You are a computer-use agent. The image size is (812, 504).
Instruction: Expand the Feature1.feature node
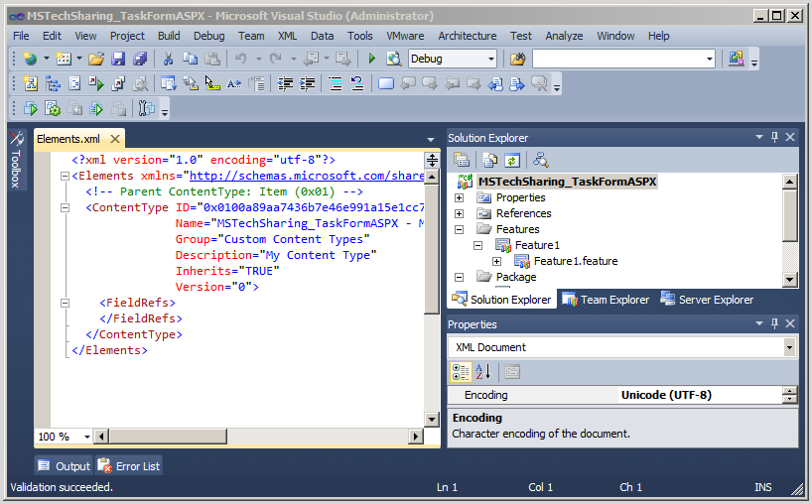(496, 261)
